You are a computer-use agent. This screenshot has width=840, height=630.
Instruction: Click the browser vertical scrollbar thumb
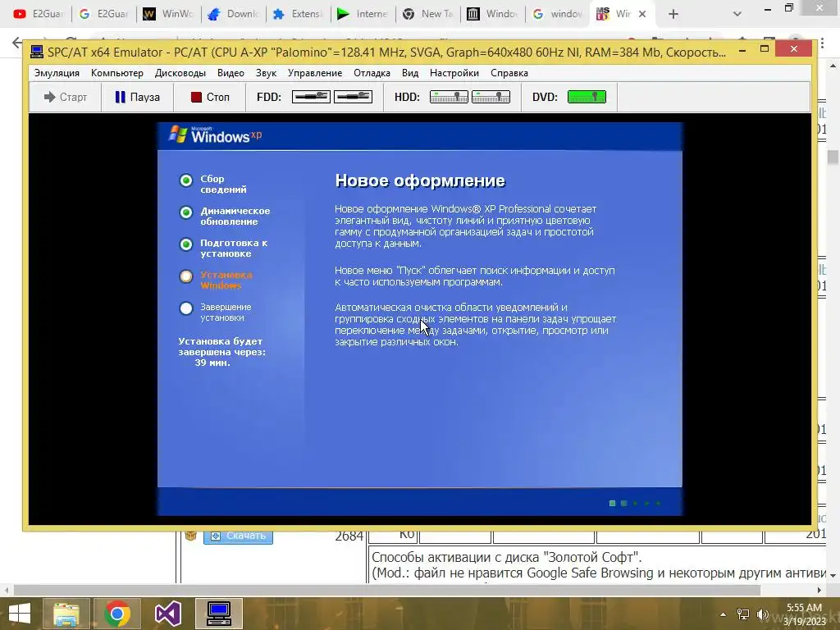(x=833, y=157)
